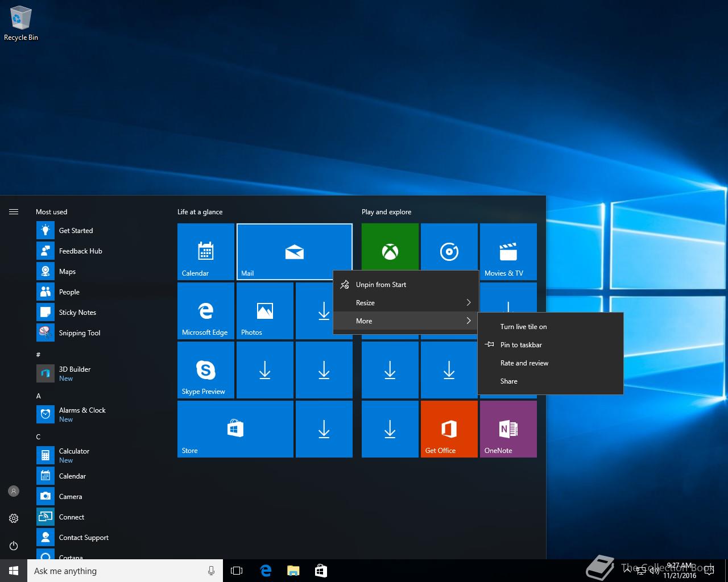The width and height of the screenshot is (728, 582).
Task: Open Snipping Tool from Most used
Action: [x=79, y=333]
